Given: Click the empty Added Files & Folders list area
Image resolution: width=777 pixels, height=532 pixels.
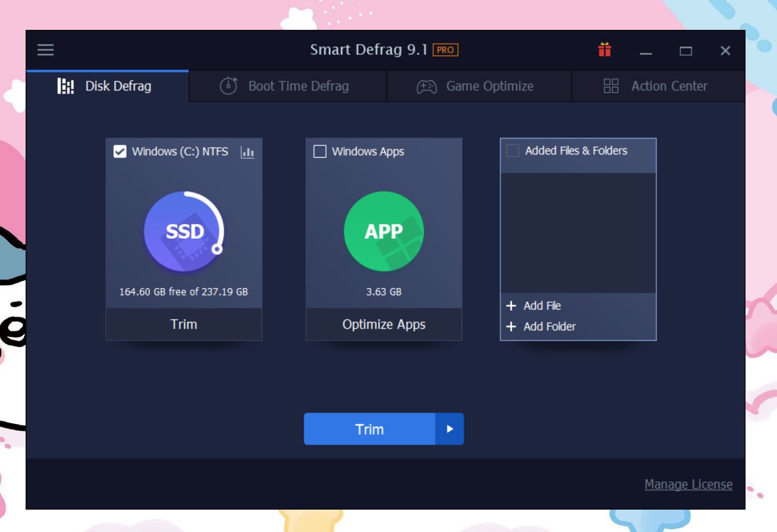Looking at the screenshot, I should (578, 233).
